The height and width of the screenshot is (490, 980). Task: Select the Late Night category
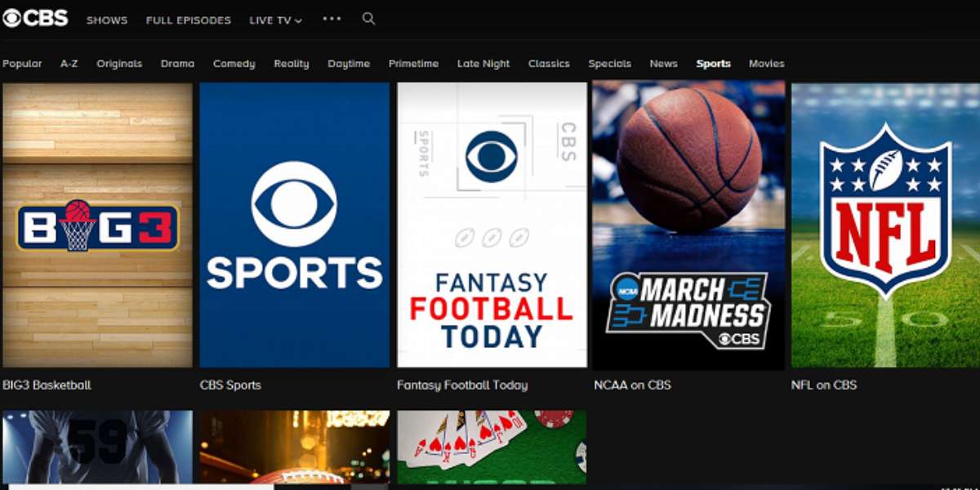[x=483, y=64]
